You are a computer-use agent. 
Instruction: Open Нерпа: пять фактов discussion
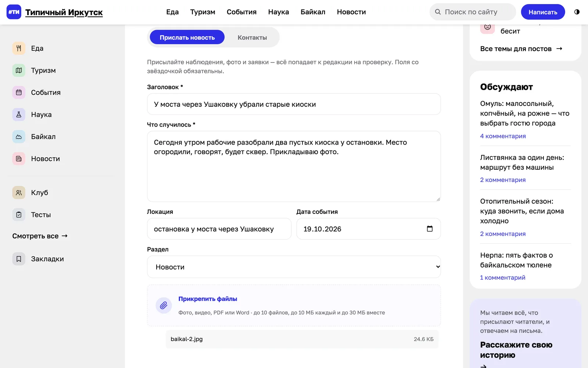(x=516, y=260)
